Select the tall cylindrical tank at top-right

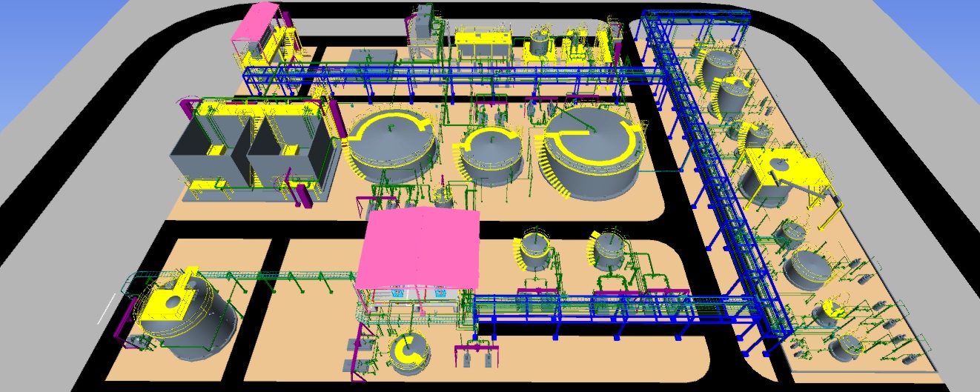(718, 70)
